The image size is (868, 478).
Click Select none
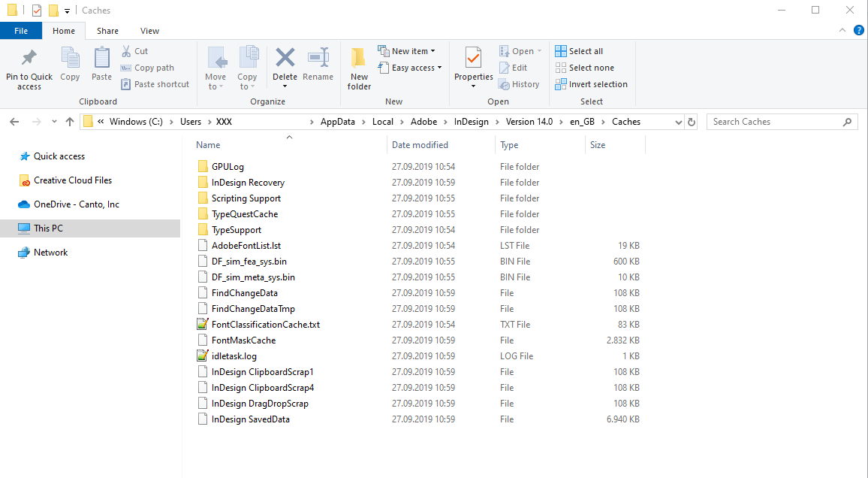tap(585, 68)
